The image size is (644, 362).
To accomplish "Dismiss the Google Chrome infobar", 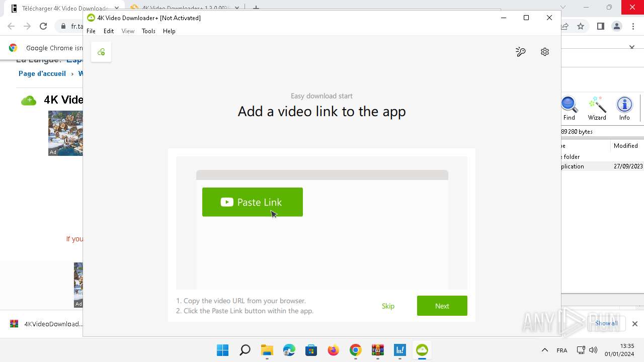I will pyautogui.click(x=632, y=48).
